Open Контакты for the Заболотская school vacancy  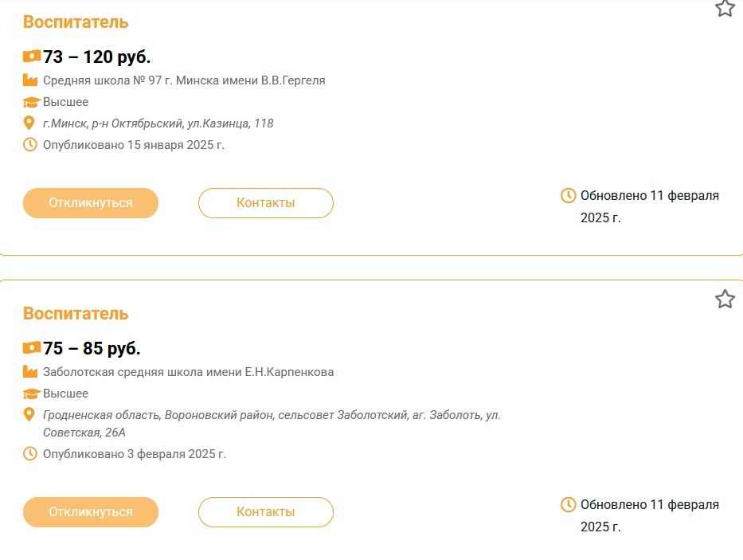[x=265, y=512]
